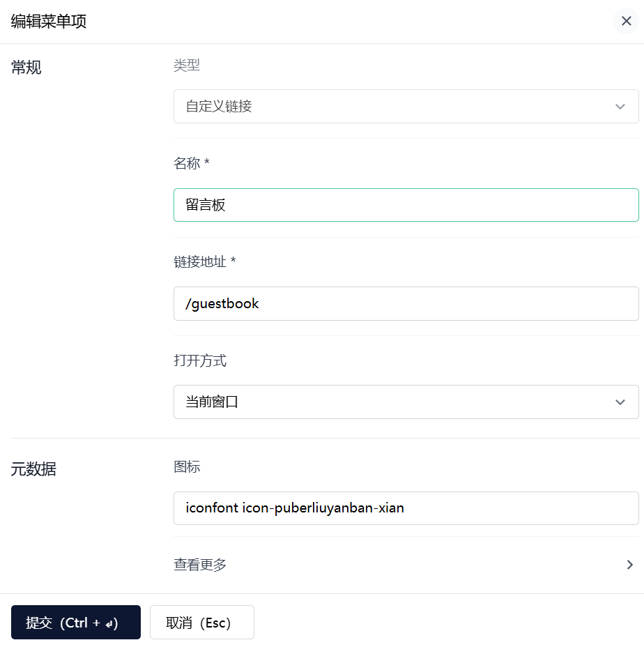The image size is (644, 647).
Task: Click the 打开方式 field label
Action: (x=200, y=360)
